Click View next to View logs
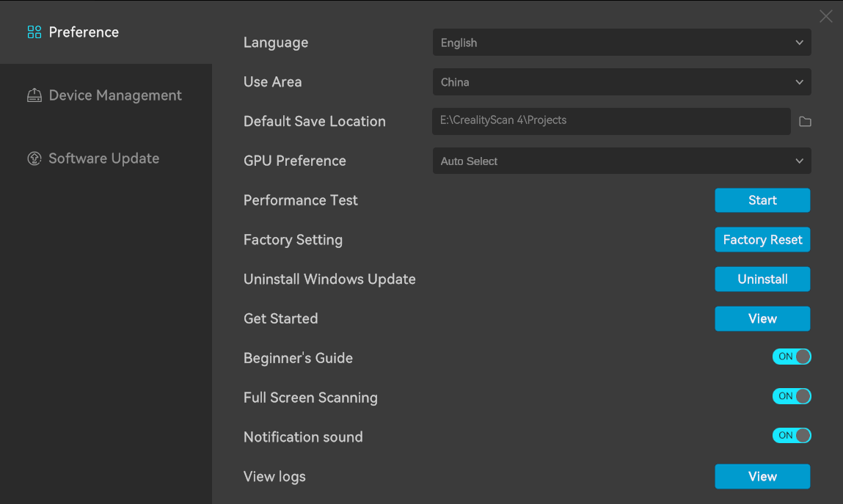The image size is (843, 504). (762, 477)
